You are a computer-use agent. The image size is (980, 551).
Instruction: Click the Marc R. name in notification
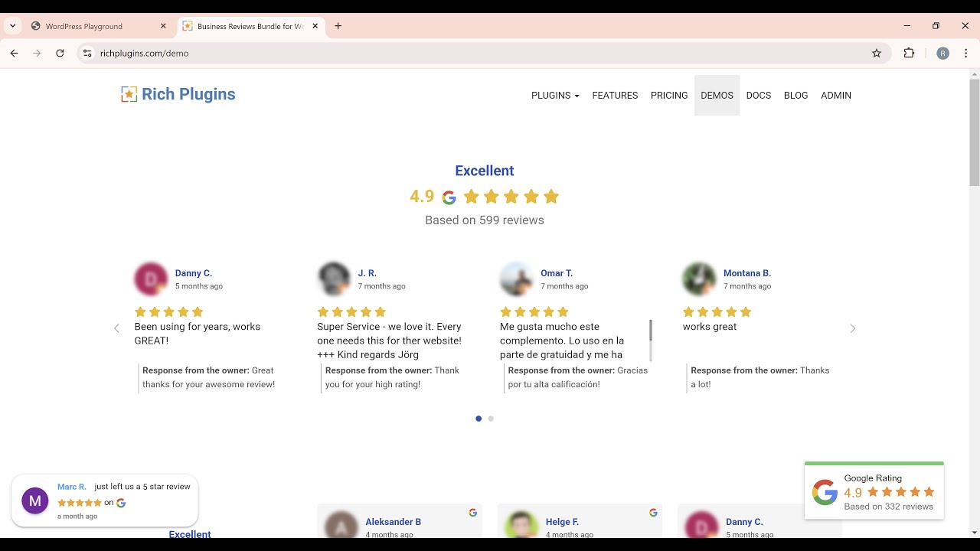72,487
